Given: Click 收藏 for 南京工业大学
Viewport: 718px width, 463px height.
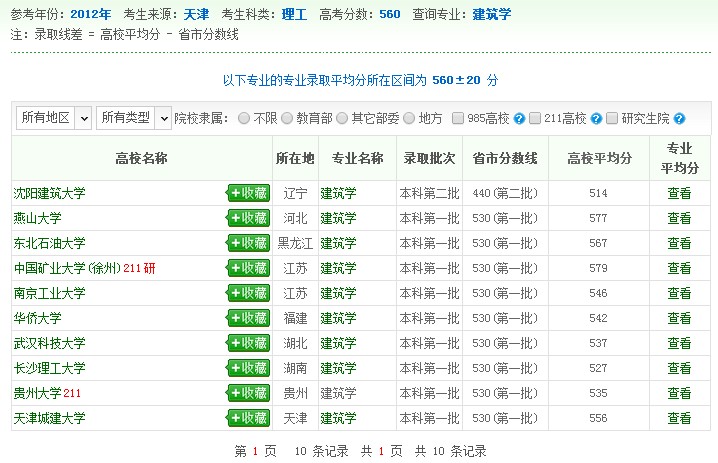Looking at the screenshot, I should click(248, 293).
